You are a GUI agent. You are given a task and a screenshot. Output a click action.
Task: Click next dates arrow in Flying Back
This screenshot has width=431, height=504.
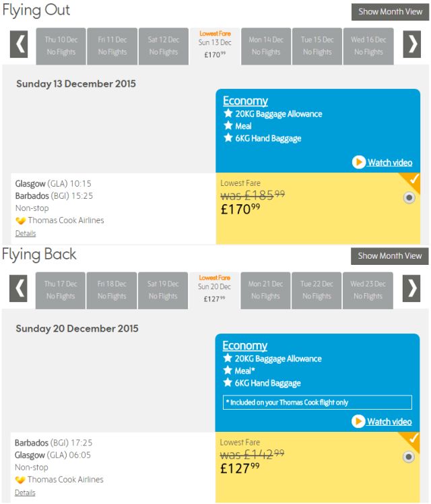411,288
